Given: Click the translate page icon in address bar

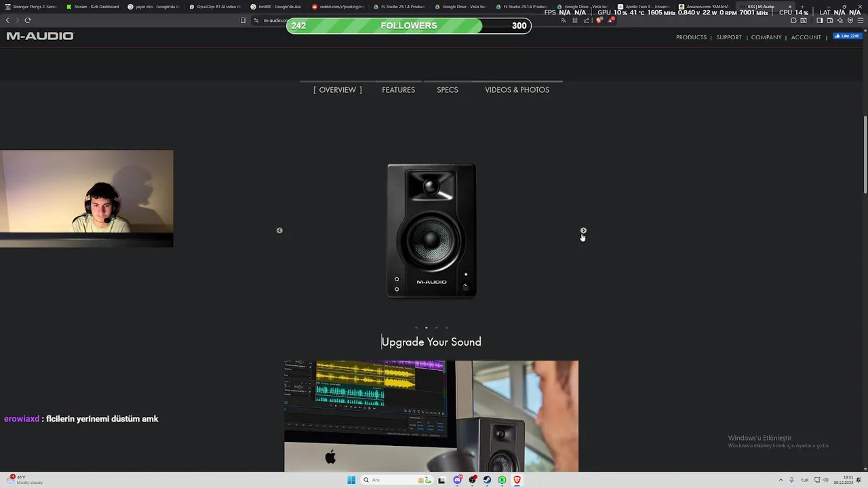Looking at the screenshot, I should [564, 20].
